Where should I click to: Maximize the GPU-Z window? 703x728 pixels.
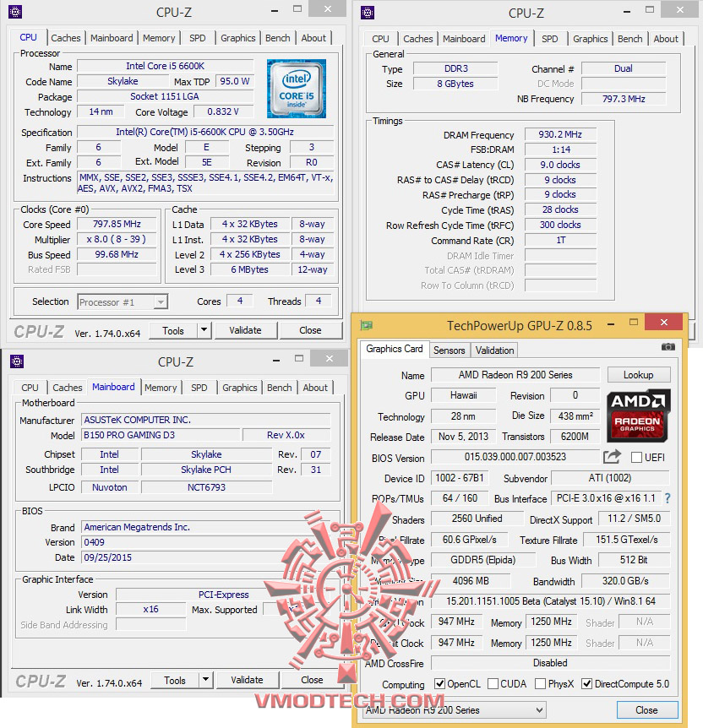(634, 323)
